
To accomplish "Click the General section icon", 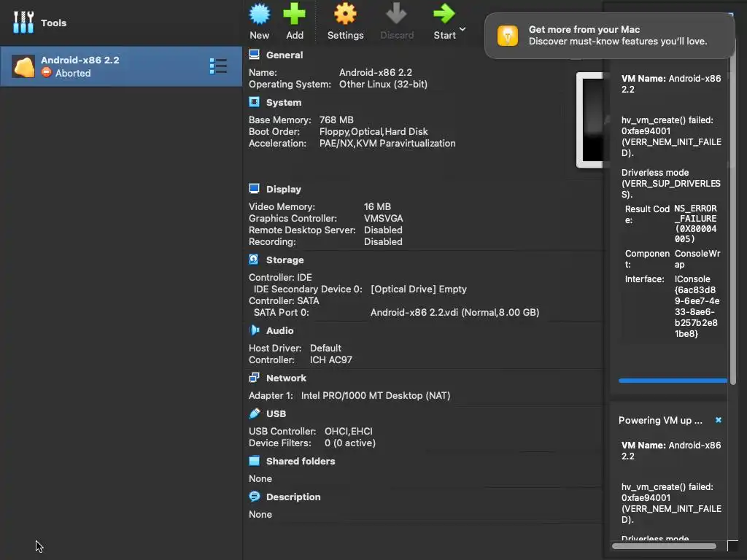I will tap(255, 55).
